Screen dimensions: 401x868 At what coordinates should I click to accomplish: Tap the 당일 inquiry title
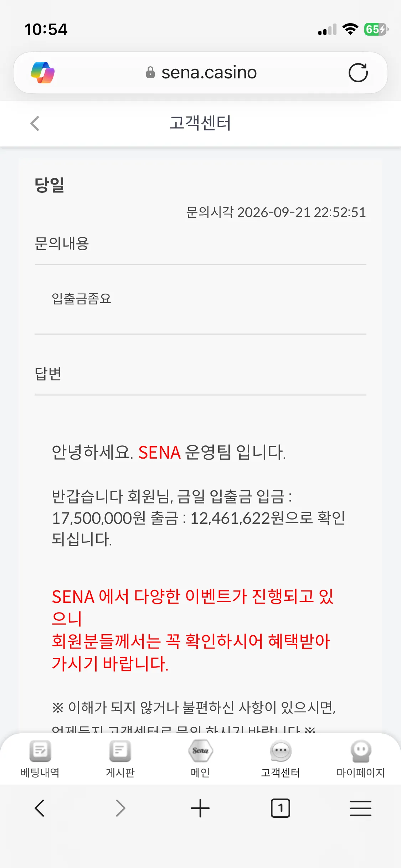(x=50, y=185)
